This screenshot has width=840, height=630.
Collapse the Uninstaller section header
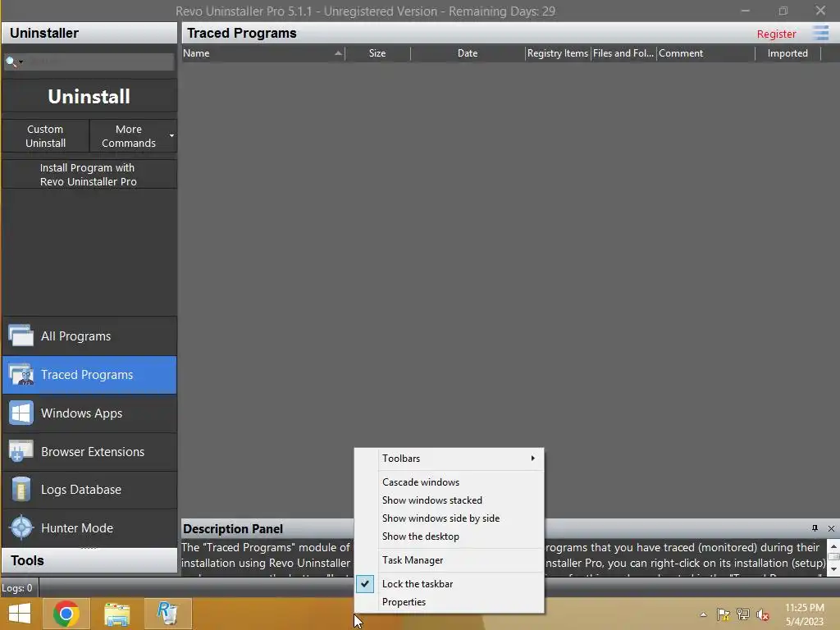89,33
